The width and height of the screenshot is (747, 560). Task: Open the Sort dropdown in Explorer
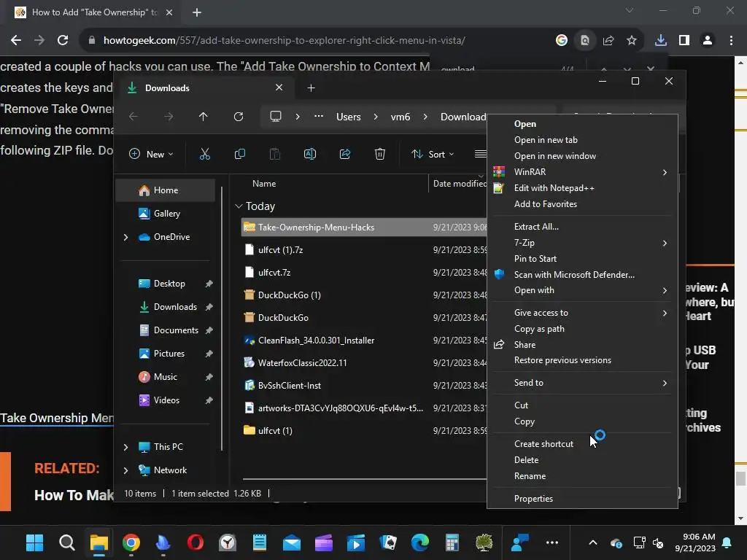433,154
